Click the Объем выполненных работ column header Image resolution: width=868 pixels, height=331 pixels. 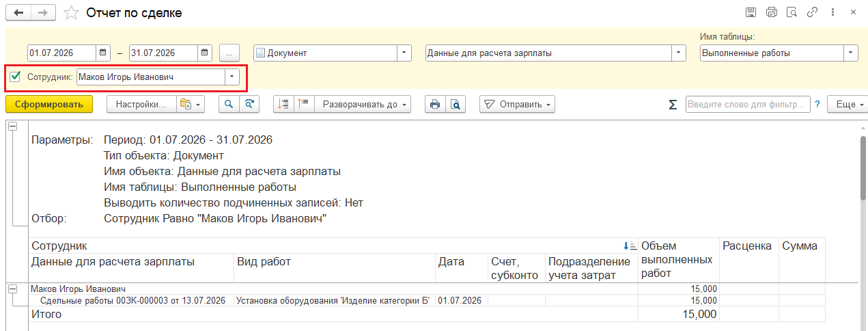coord(677,260)
